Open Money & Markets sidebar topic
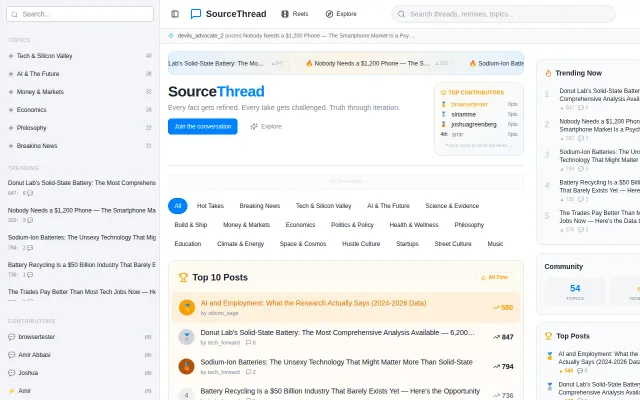The width and height of the screenshot is (640, 400). pos(80,91)
